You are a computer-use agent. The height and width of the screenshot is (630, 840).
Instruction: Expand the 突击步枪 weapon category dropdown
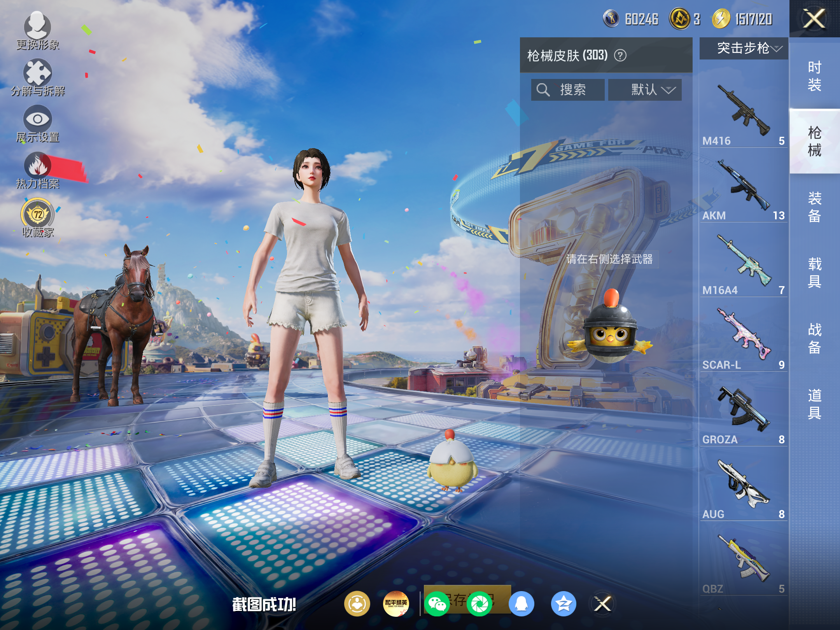click(744, 48)
